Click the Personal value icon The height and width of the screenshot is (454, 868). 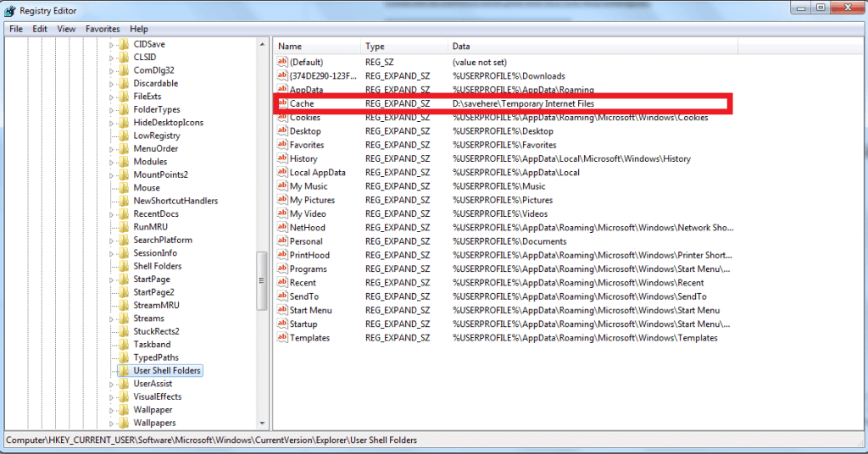[282, 241]
